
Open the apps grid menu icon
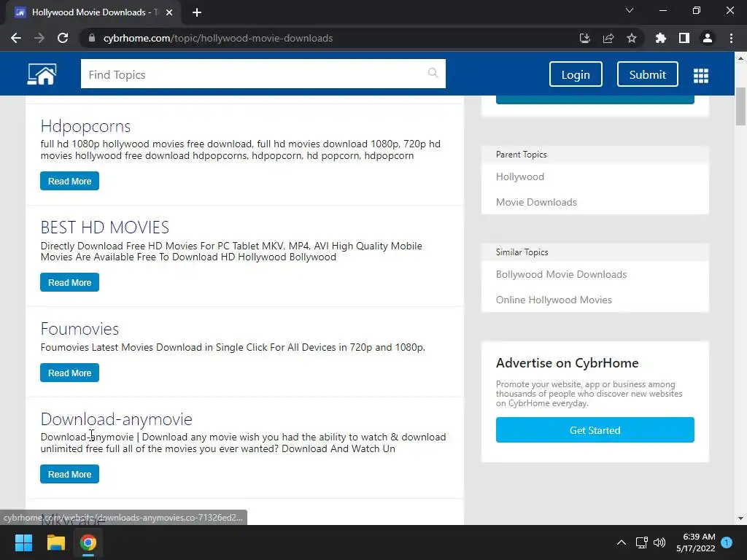point(701,75)
